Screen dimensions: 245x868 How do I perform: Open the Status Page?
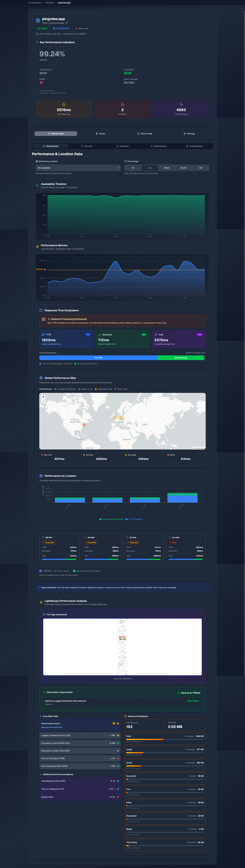(145, 134)
